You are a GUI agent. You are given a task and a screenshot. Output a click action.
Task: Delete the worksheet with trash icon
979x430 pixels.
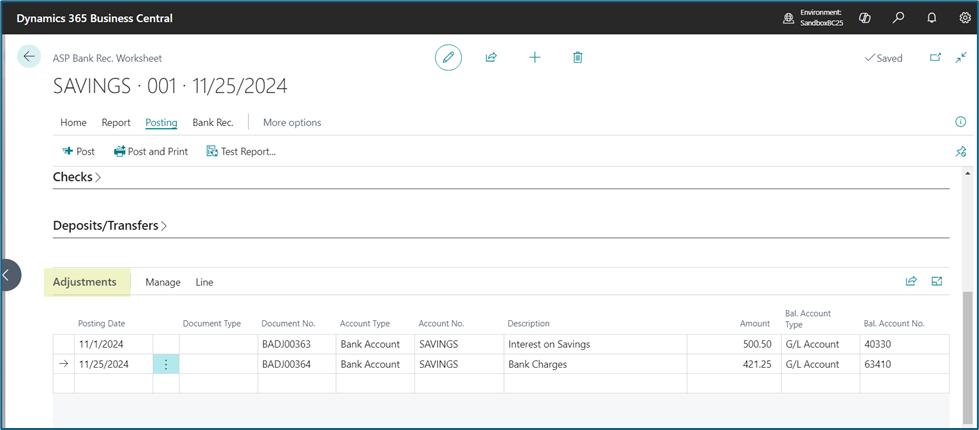pos(578,57)
